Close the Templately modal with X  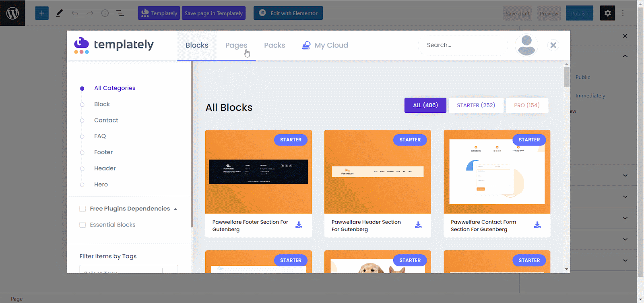click(553, 45)
